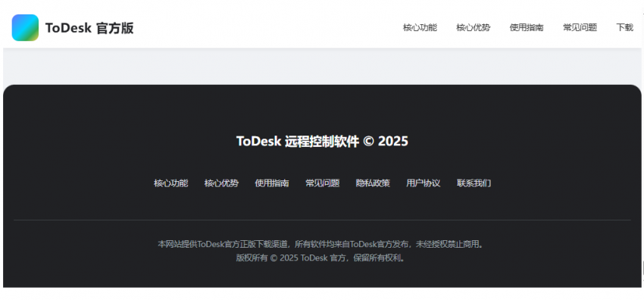
Task: Click footer heading ToDesk 远程控制软件 © 2025
Action: [x=323, y=141]
